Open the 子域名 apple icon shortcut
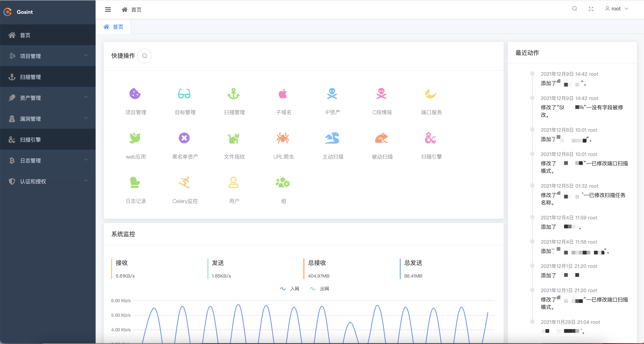The width and height of the screenshot is (644, 344). (283, 94)
